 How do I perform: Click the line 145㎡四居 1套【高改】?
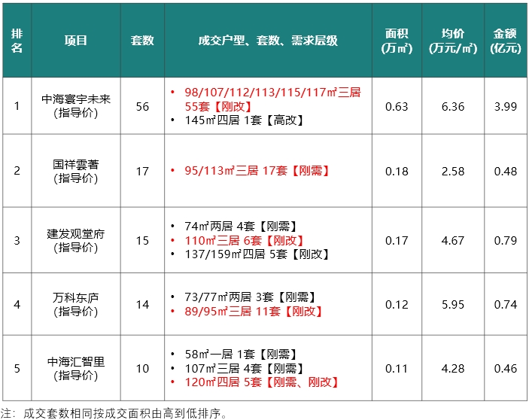245,120
